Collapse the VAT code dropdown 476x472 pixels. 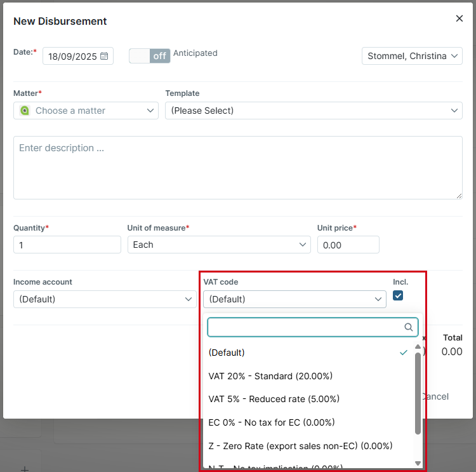294,299
